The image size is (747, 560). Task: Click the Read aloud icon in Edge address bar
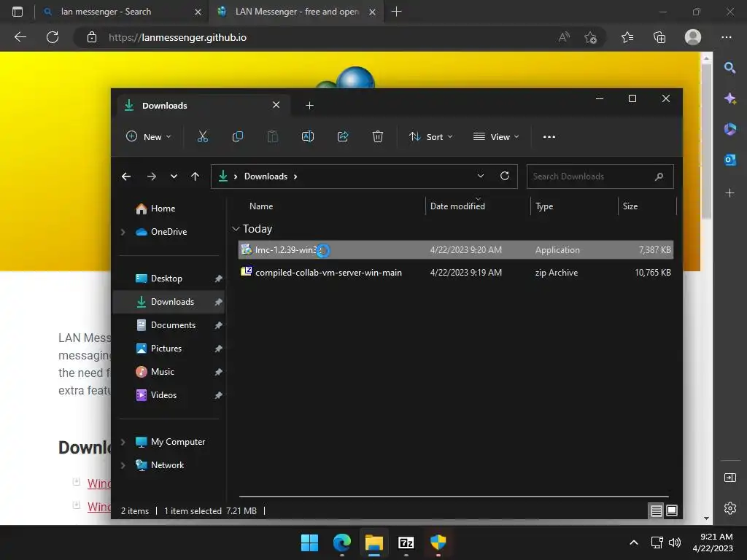564,37
